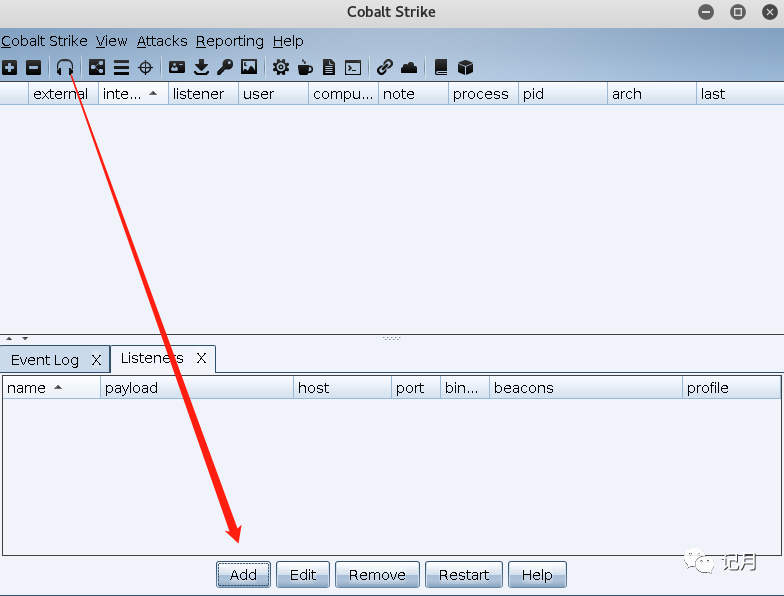Maximize the Cobalt Strike window
The height and width of the screenshot is (596, 784).
[738, 12]
